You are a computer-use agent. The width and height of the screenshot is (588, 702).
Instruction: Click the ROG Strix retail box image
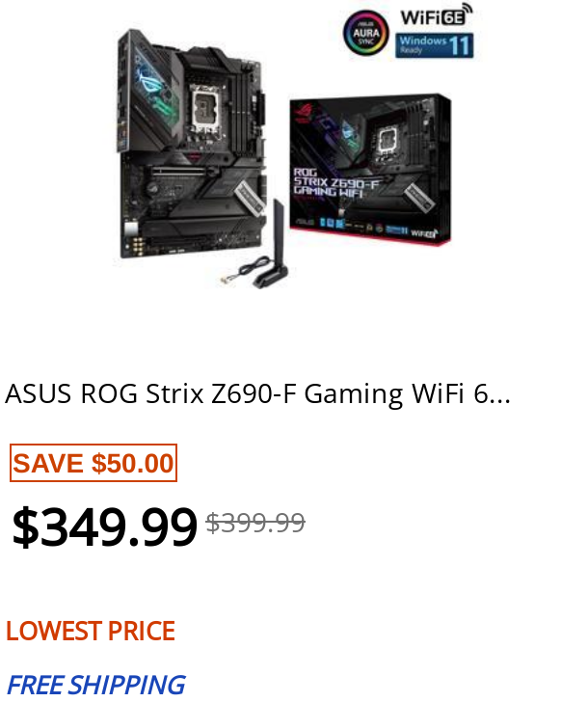pyautogui.click(x=370, y=170)
